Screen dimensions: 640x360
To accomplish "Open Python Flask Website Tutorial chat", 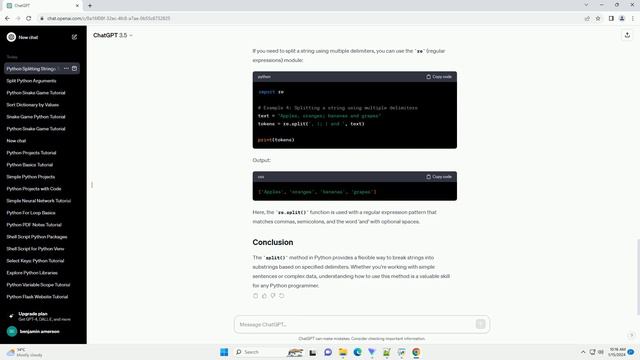I will 37,297.
